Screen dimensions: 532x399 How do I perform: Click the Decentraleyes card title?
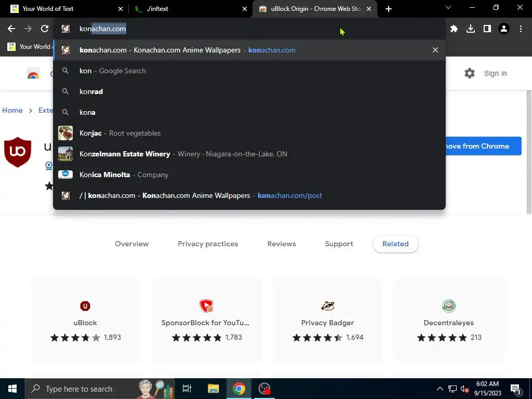tap(448, 323)
